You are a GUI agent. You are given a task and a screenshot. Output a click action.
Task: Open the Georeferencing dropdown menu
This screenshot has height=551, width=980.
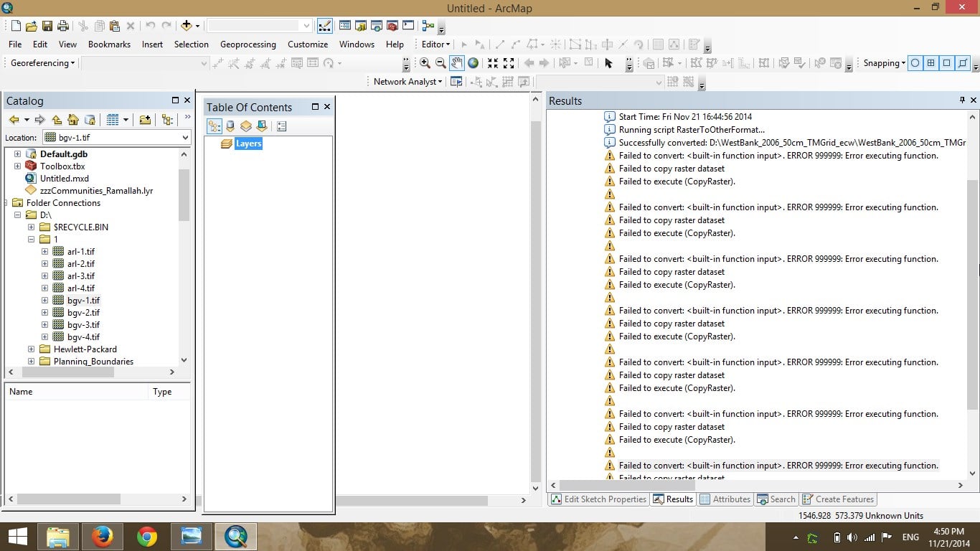pyautogui.click(x=42, y=63)
